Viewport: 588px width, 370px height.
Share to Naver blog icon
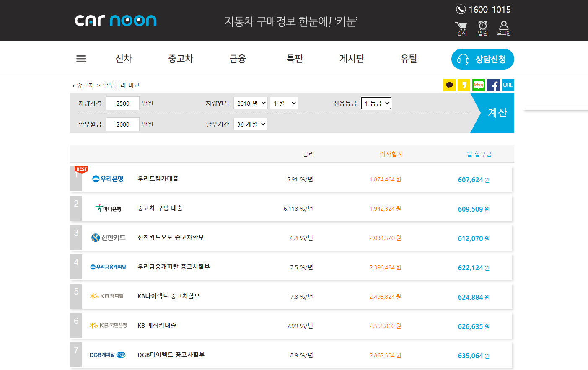(479, 85)
